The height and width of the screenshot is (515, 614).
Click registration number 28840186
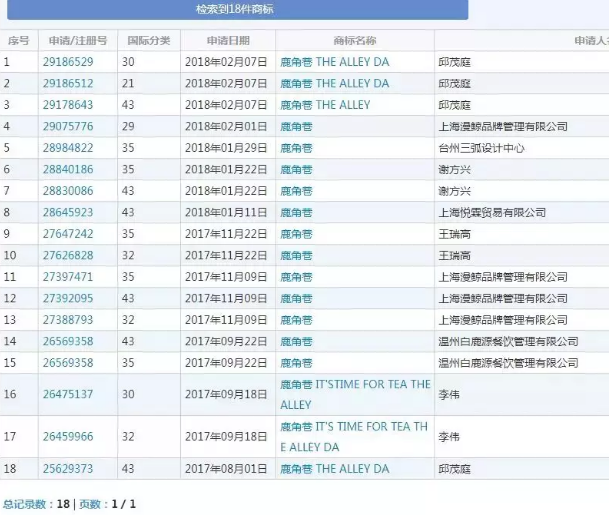68,170
